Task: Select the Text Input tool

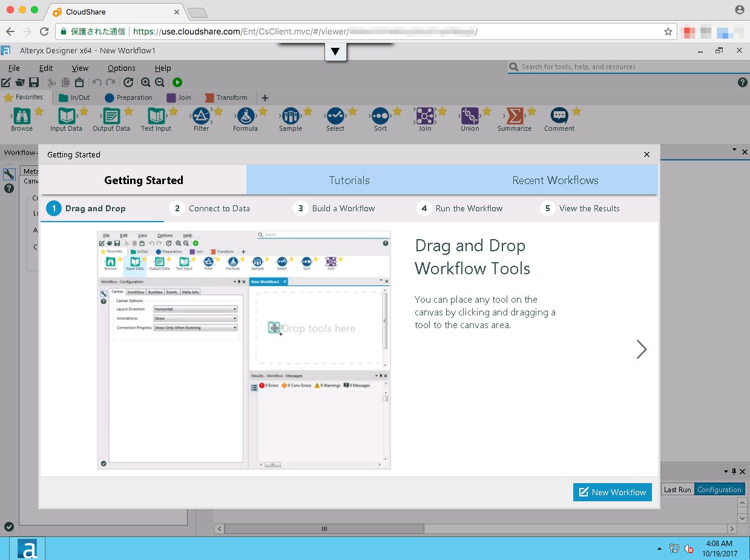Action: [156, 116]
